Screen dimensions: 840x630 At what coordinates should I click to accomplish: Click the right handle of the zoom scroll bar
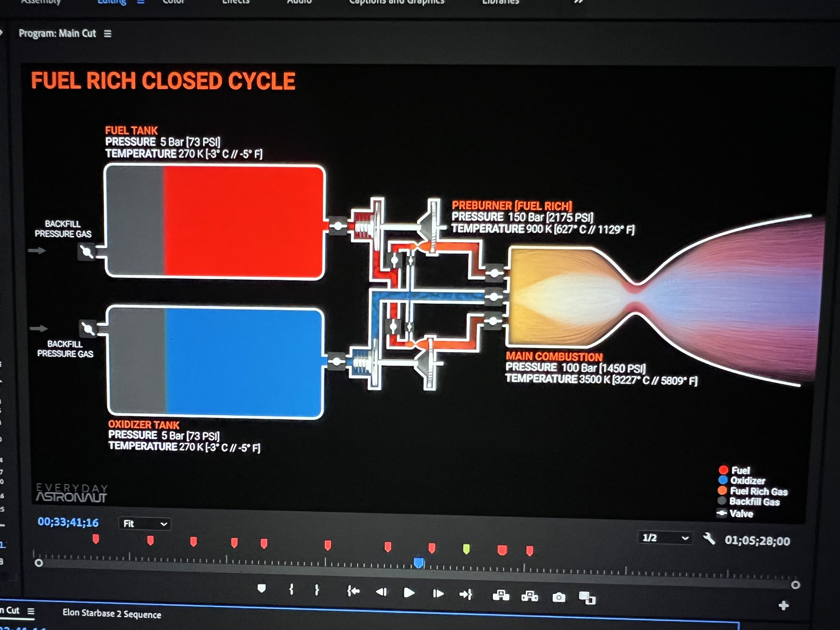point(795,585)
